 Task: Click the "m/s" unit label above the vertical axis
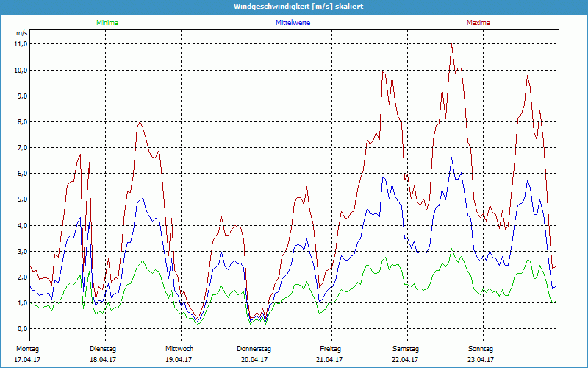pyautogui.click(x=22, y=33)
